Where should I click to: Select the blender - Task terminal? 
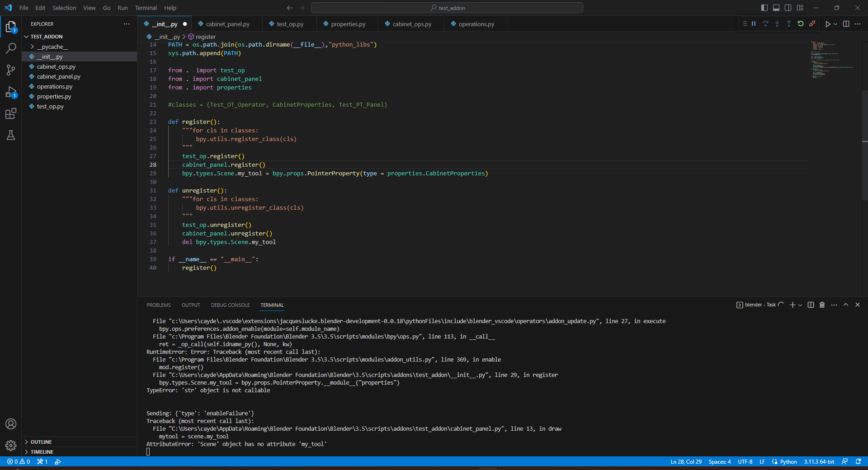click(759, 305)
